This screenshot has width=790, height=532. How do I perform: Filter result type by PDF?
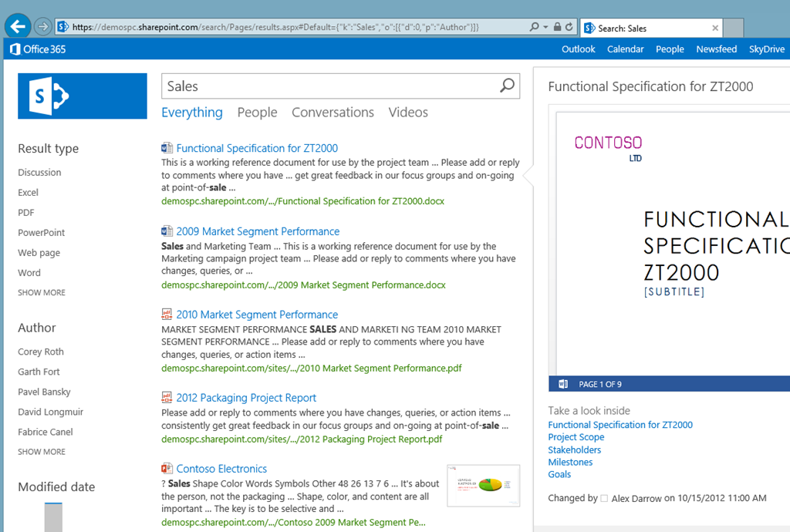(x=26, y=212)
